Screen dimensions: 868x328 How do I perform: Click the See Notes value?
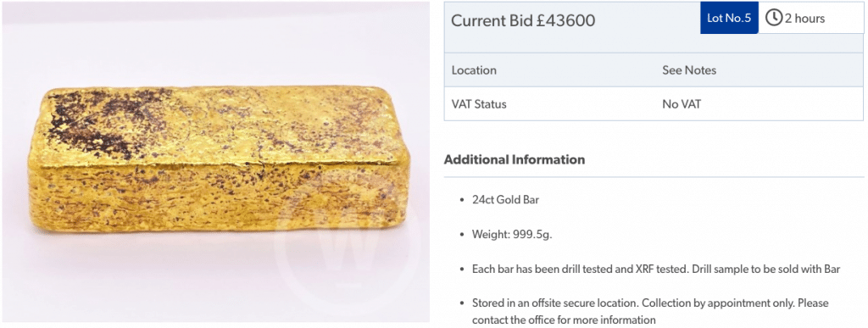coord(689,70)
